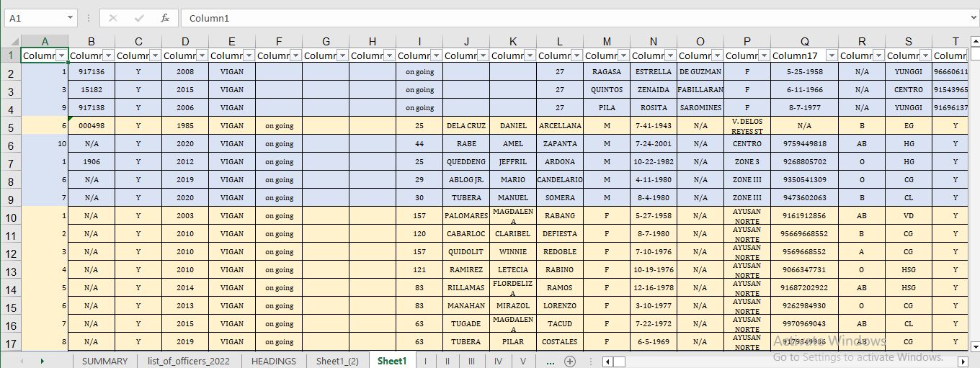Open filter dropdown in column A header cell
The width and height of the screenshot is (980, 368).
coord(62,55)
